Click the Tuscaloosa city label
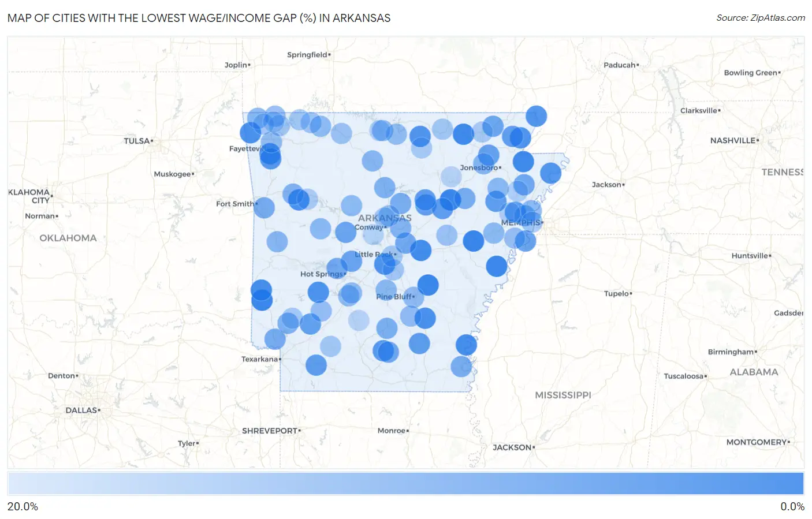812x519 pixels. point(684,376)
